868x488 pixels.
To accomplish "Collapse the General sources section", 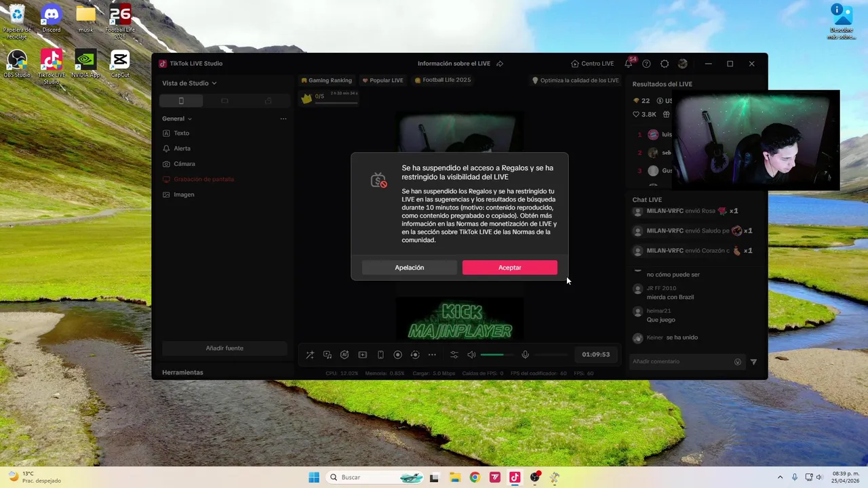I will 177,119.
